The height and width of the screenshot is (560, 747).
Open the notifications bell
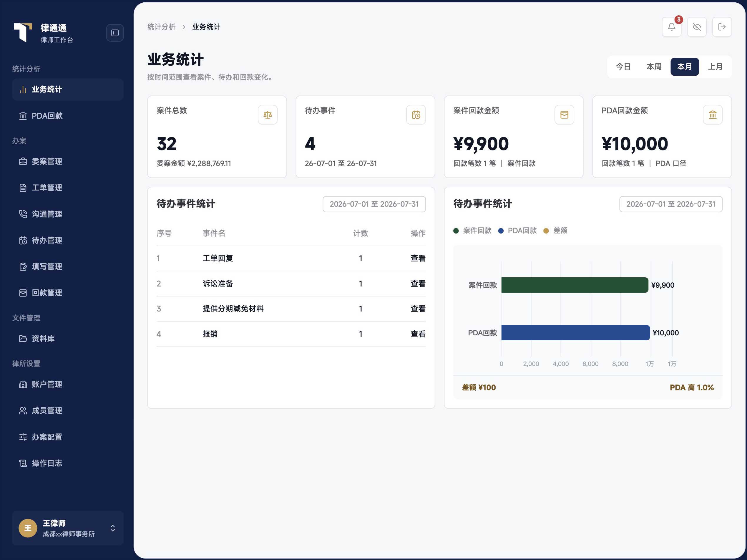671,27
